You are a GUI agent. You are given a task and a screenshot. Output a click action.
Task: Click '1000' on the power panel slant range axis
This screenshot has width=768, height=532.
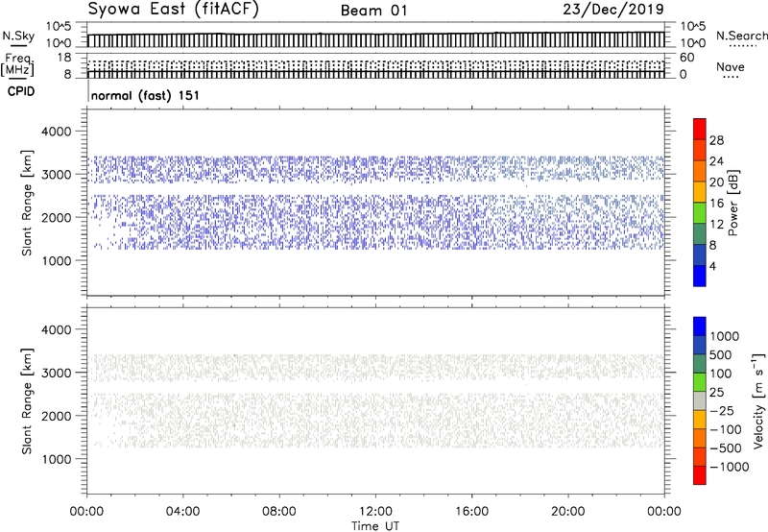tap(57, 260)
